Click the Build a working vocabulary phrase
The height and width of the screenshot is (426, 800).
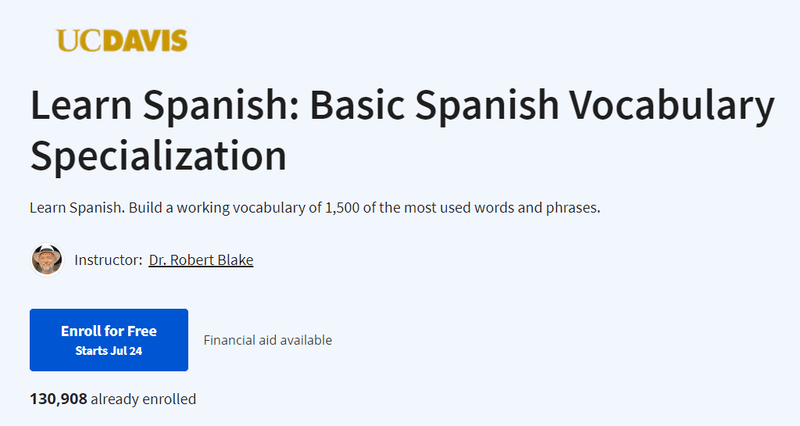tap(211, 208)
